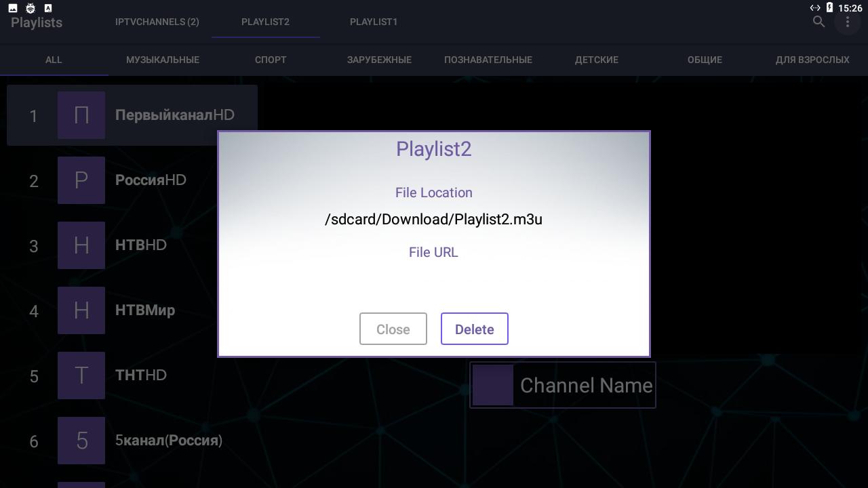Close the Playlist2 dialog
The width and height of the screenshot is (868, 488).
pyautogui.click(x=393, y=329)
